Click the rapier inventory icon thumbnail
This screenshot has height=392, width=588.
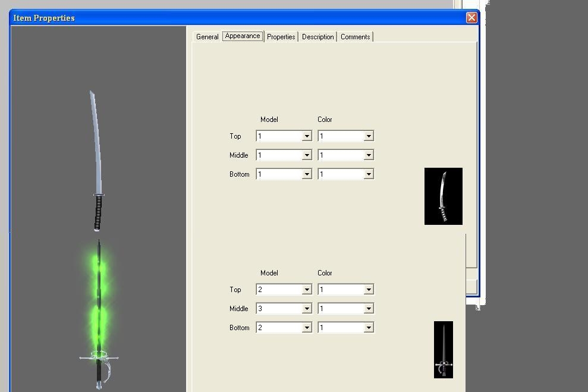coord(443,350)
